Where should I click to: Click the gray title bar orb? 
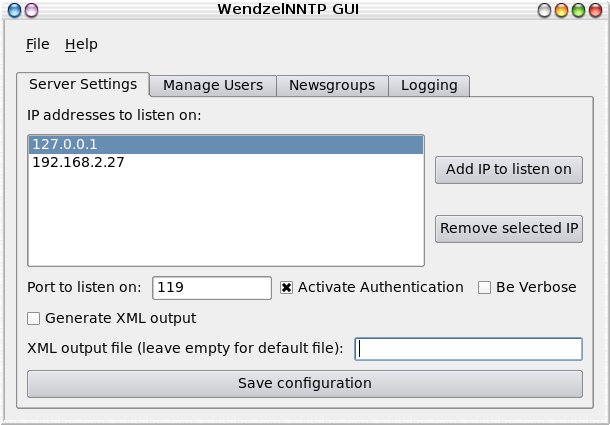tap(544, 10)
